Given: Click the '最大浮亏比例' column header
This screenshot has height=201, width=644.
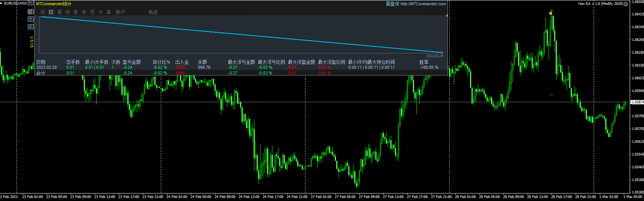Looking at the screenshot, I should coord(272,62).
